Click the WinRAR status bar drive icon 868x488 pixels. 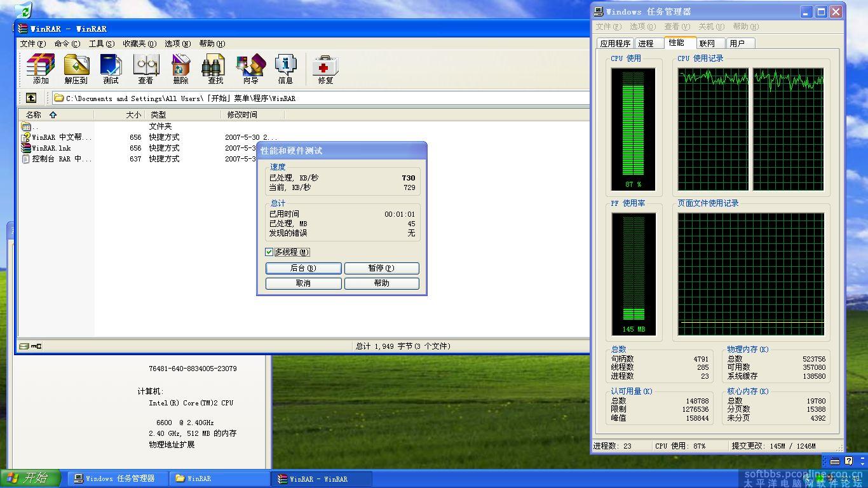pyautogui.click(x=24, y=346)
